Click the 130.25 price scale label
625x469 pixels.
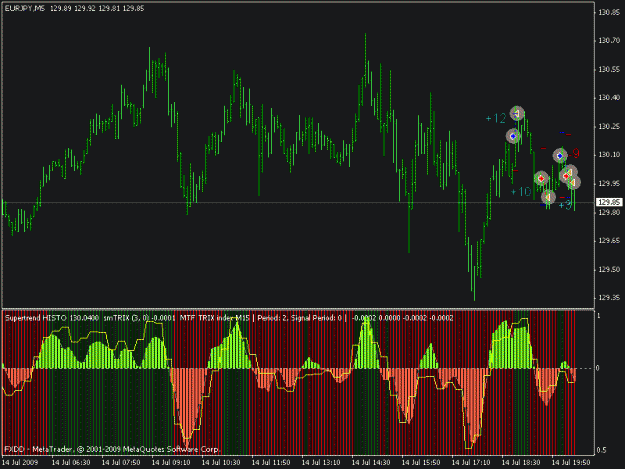pos(609,126)
